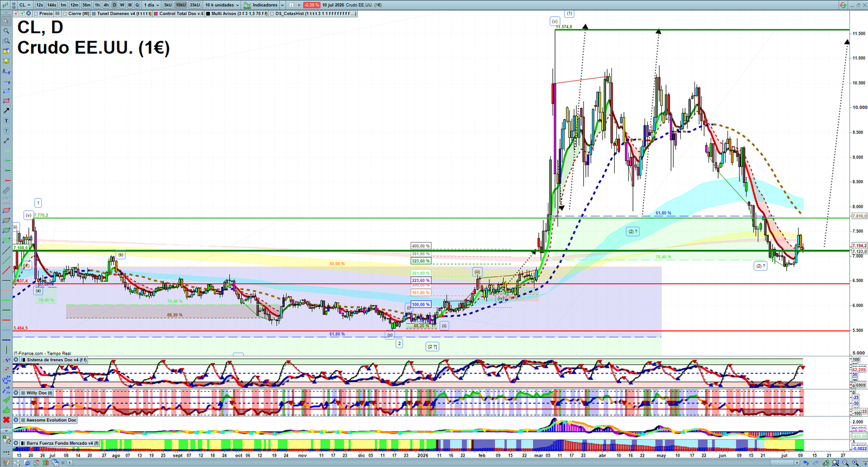This screenshot has height=467, width=868.
Task: Click the list icon next to Precio
Action: pos(57,14)
